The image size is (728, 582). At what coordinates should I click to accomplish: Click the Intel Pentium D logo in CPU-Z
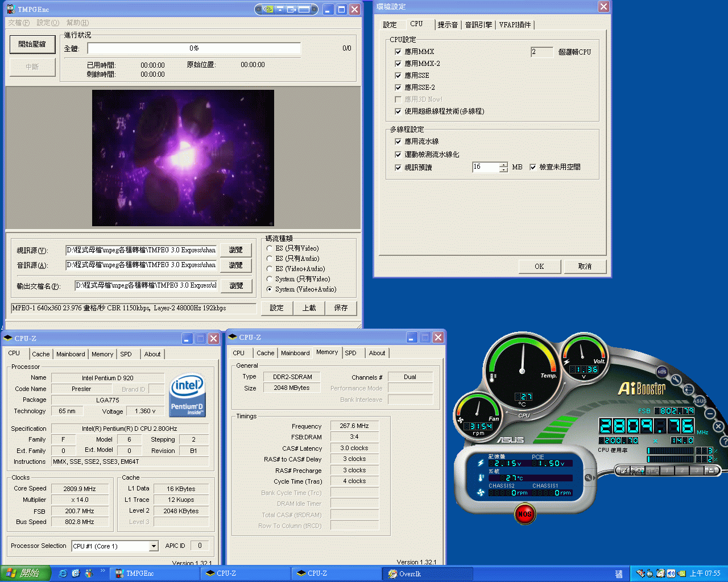pyautogui.click(x=187, y=395)
